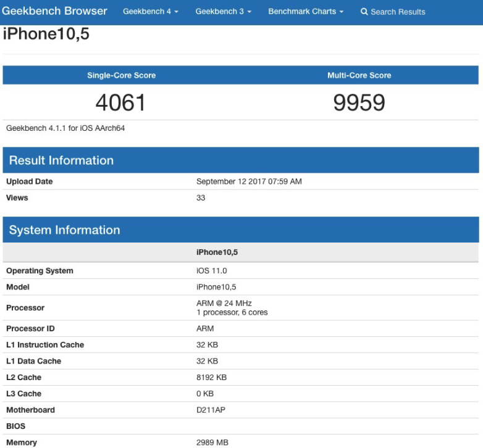Viewport: 483px width, 448px height.
Task: Select the D211AP motherboard value
Action: (212, 410)
